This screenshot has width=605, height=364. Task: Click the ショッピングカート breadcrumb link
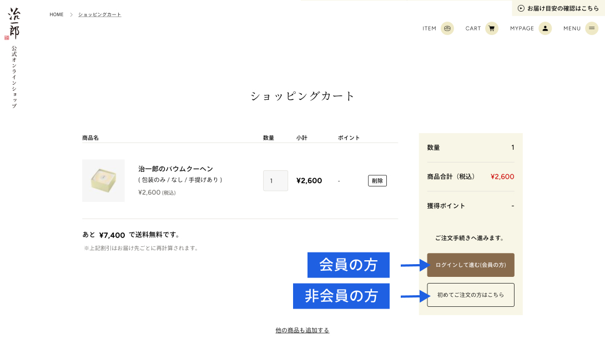[99, 14]
